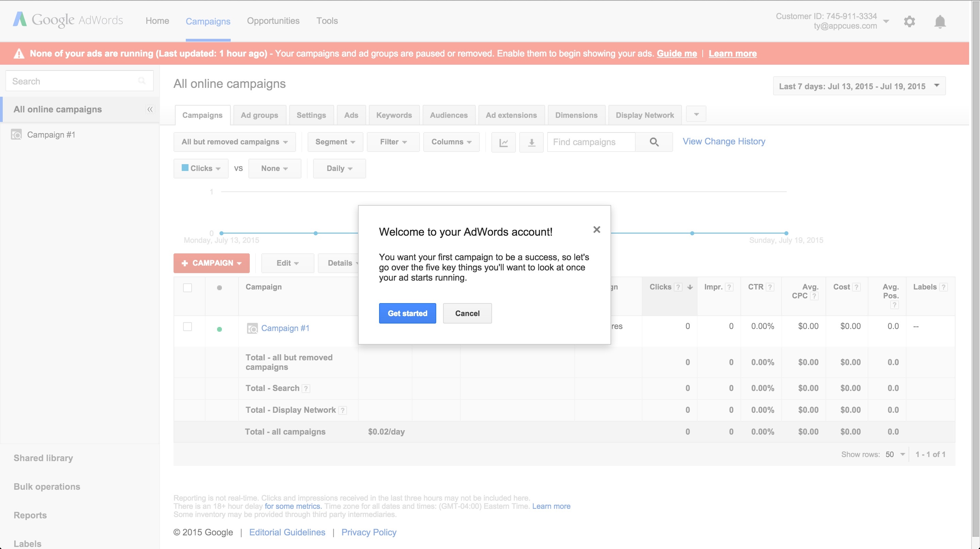Click the warning triangle in alert banner
This screenshot has height=549, width=980.
coord(19,54)
